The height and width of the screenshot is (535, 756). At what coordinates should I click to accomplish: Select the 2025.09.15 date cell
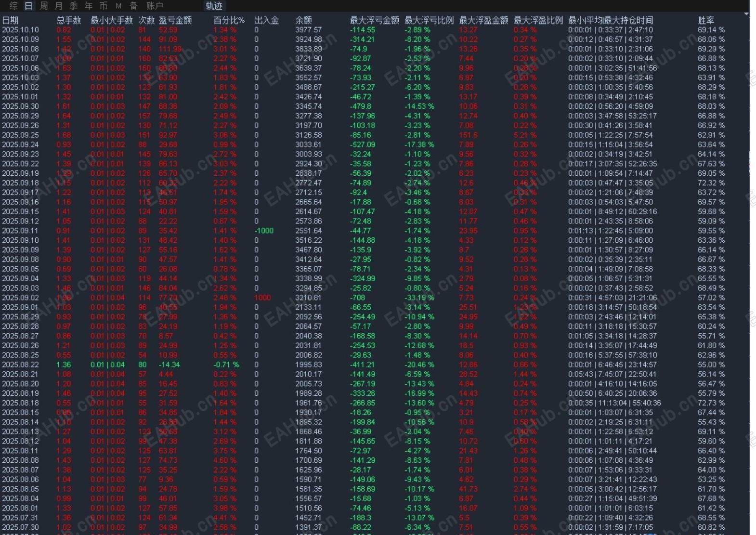[20, 211]
